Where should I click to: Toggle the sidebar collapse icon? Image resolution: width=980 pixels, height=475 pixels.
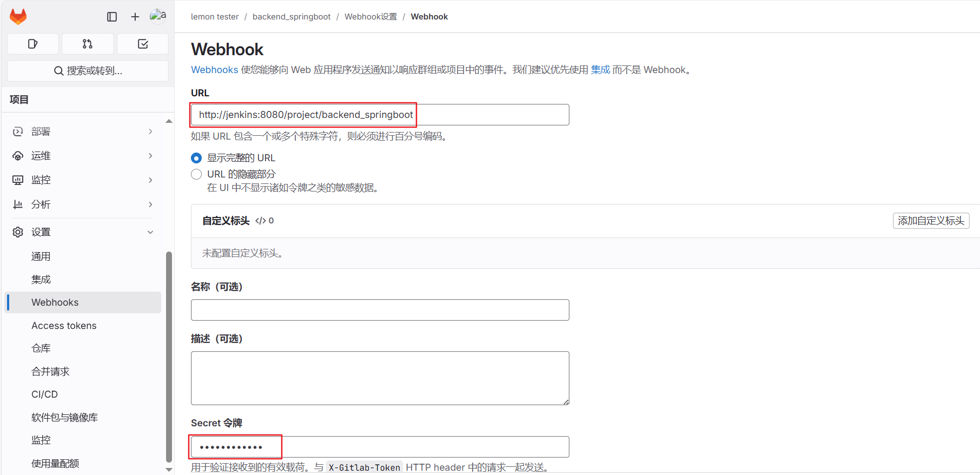(x=112, y=17)
